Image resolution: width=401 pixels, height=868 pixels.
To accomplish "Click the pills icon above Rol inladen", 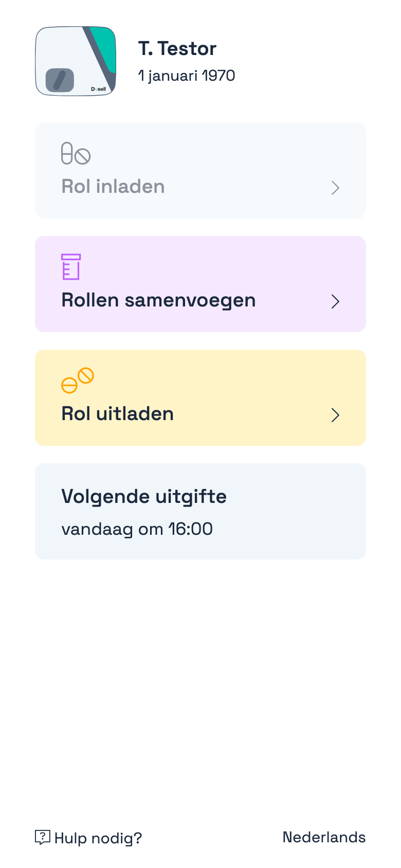I will 75,154.
